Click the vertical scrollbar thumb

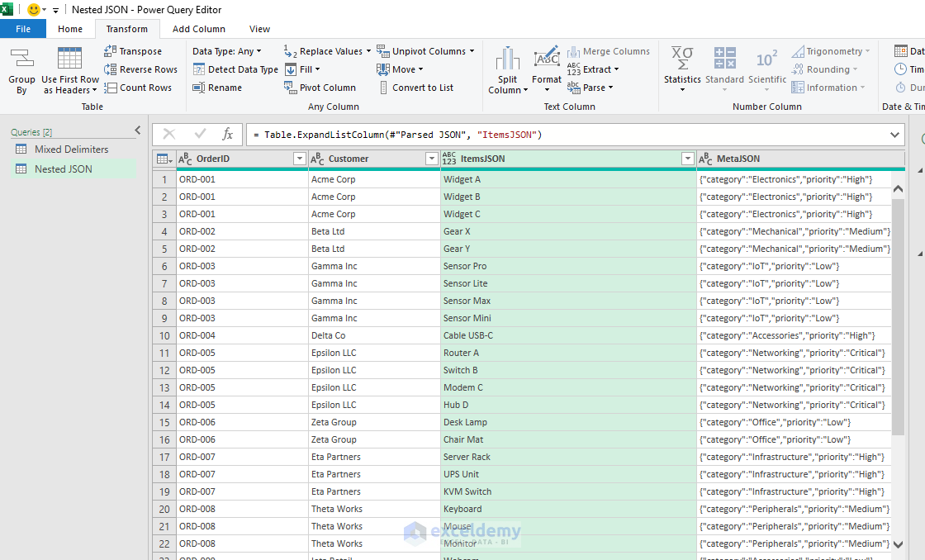(x=898, y=316)
